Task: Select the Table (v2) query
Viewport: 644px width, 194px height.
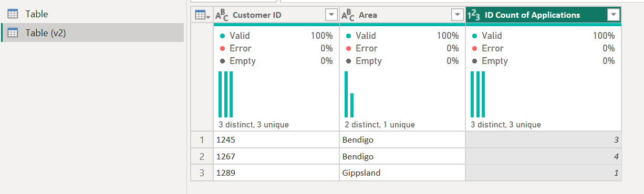Action: [x=92, y=33]
